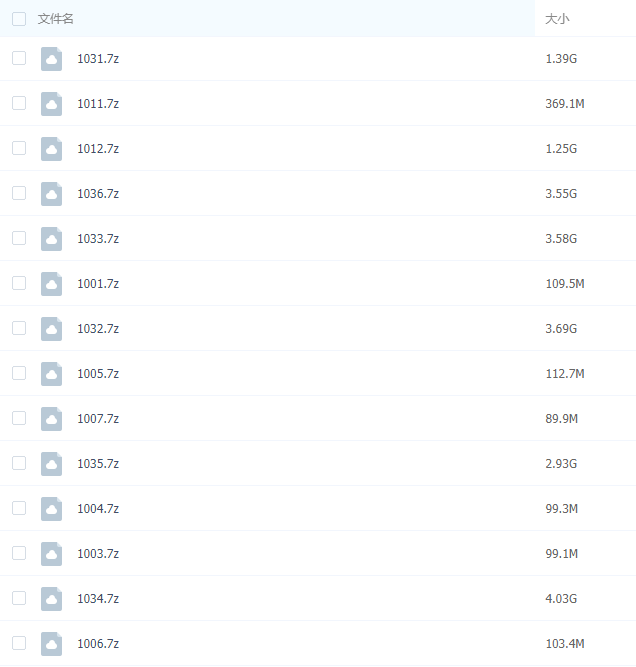Click the cloud file icon for 1005.7z
This screenshot has height=667, width=636.
pyautogui.click(x=51, y=374)
